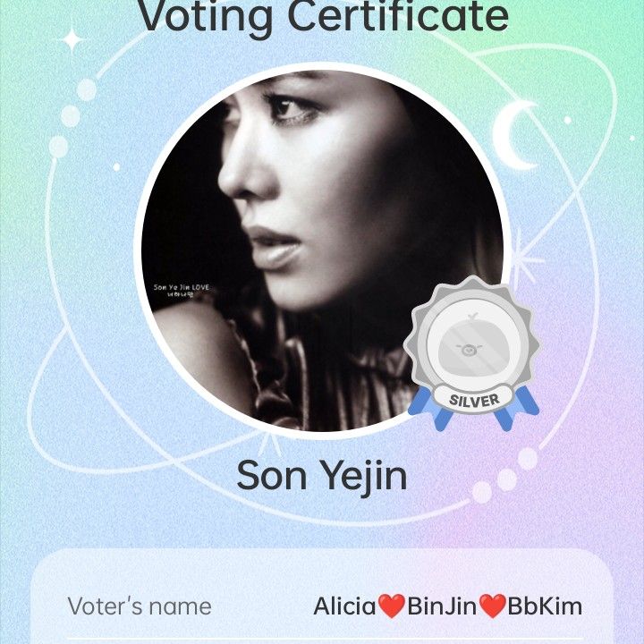Tap the first red heart after Alicia
Screen dimensions: 644x644
391,606
